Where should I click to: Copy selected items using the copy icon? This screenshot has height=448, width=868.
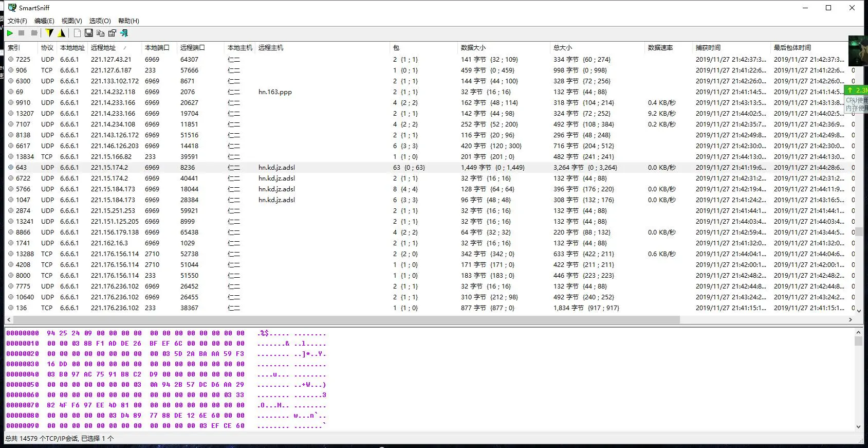click(x=100, y=33)
